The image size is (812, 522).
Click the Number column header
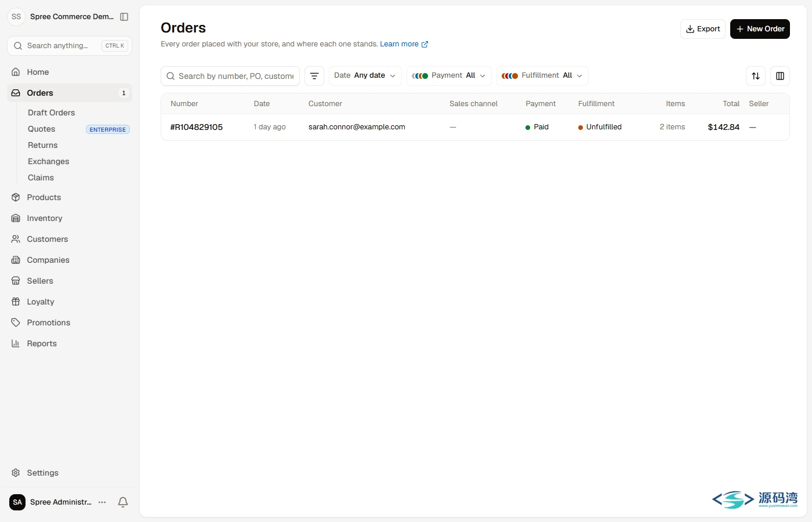pyautogui.click(x=184, y=104)
